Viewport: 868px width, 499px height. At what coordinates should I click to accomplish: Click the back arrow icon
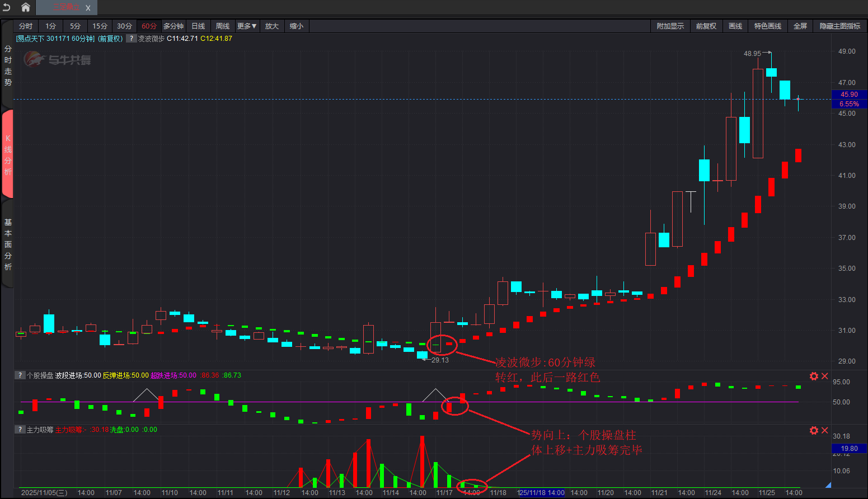click(7, 7)
